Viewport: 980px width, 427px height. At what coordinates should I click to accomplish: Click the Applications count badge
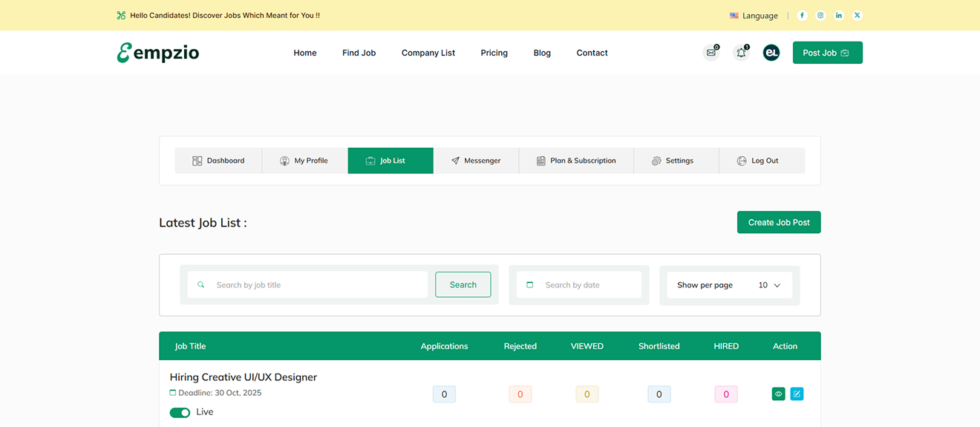(x=444, y=394)
